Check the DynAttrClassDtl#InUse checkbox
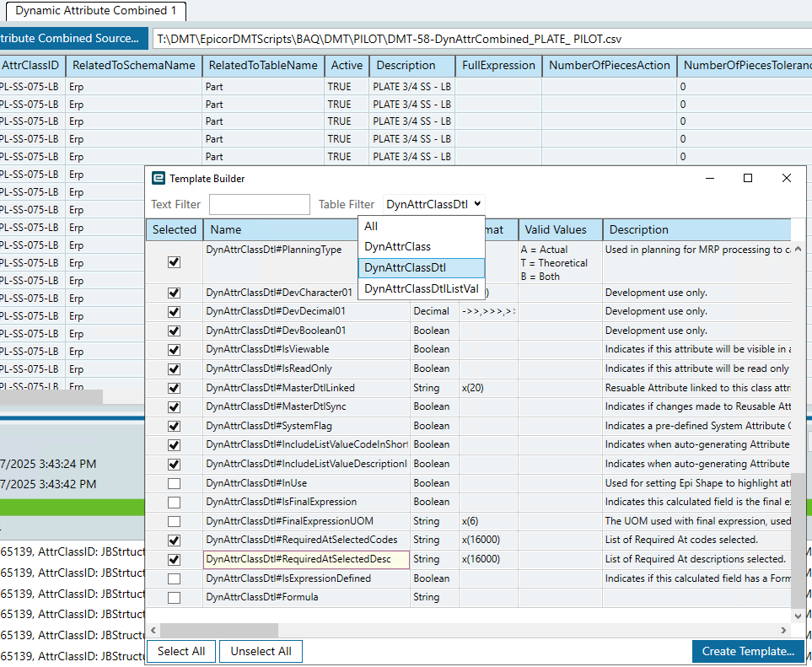The width and height of the screenshot is (812, 667). [x=174, y=483]
